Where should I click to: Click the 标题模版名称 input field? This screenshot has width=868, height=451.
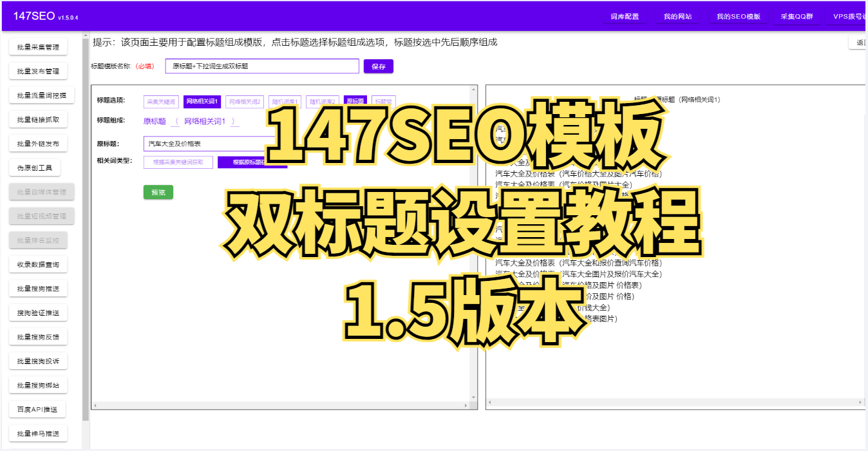coord(262,66)
